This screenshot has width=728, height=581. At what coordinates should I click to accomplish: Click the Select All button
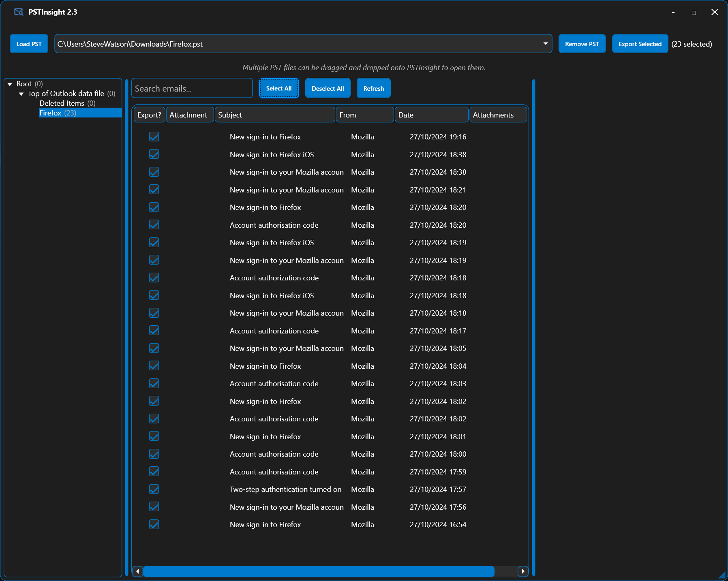click(x=279, y=88)
